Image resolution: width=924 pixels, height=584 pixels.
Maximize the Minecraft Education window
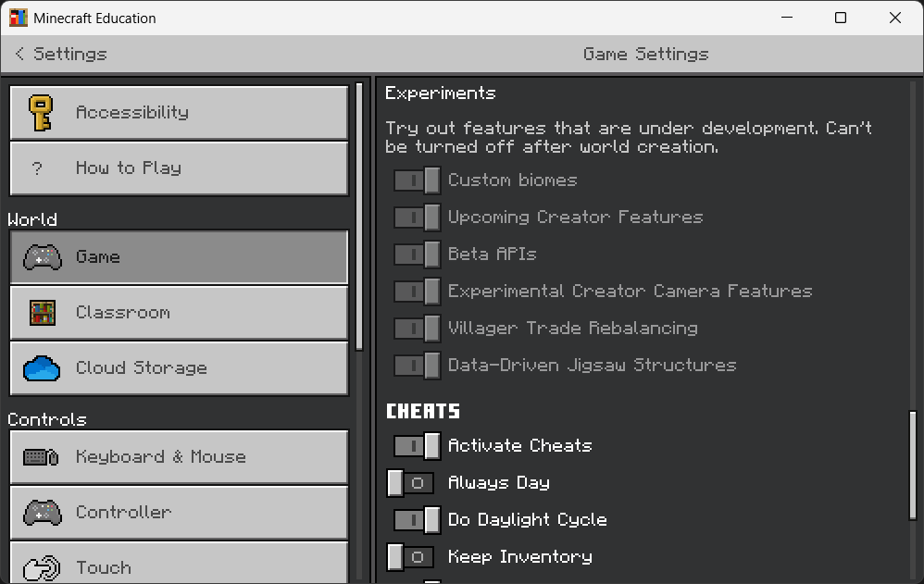[x=841, y=18]
